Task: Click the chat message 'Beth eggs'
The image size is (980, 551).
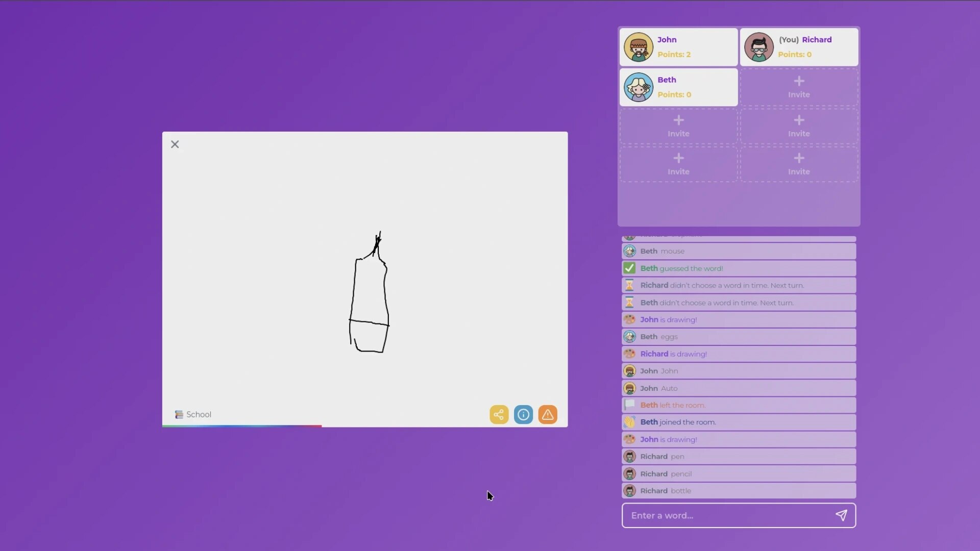Action: (x=739, y=337)
